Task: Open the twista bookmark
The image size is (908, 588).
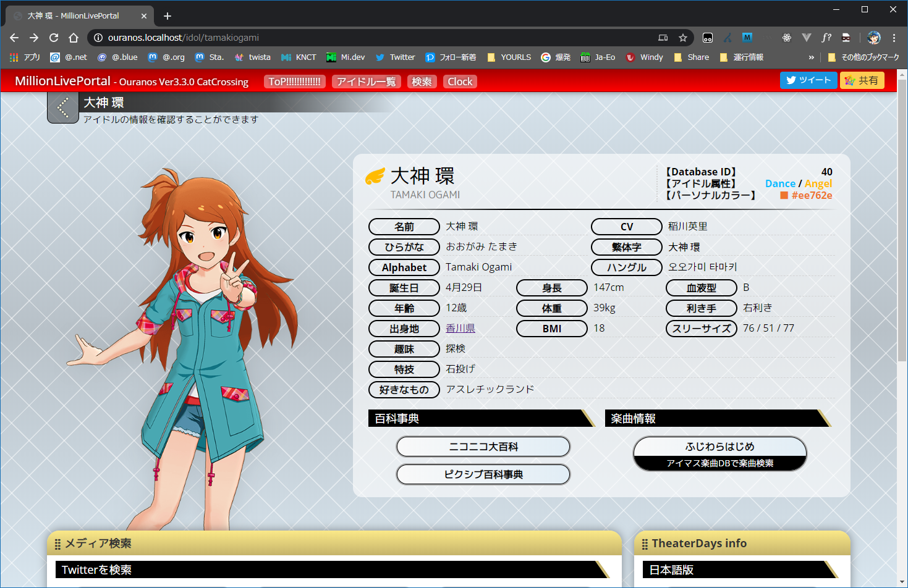Action: 253,57
